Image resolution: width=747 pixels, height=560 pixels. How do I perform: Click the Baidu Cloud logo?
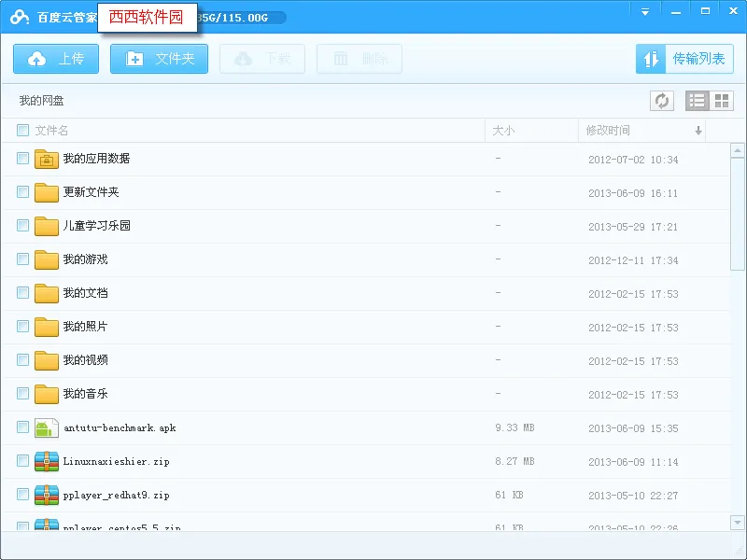coord(21,16)
